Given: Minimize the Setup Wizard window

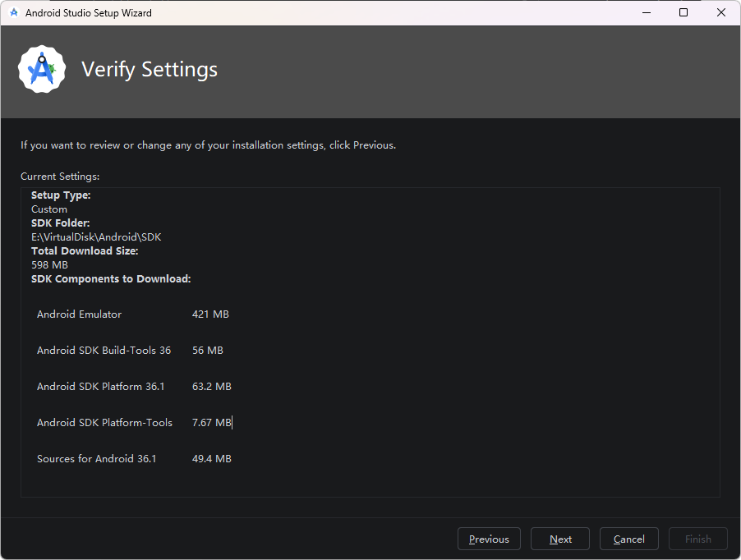Looking at the screenshot, I should (x=647, y=13).
